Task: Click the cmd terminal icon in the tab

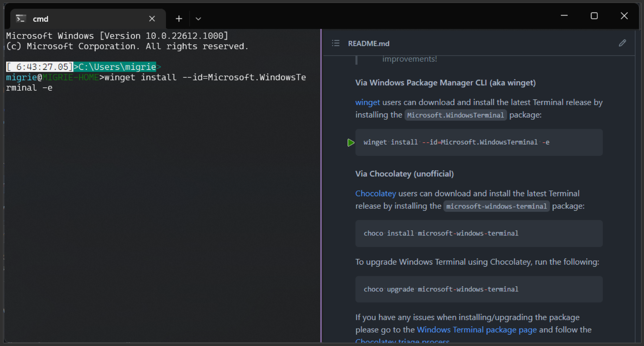Action: [21, 19]
